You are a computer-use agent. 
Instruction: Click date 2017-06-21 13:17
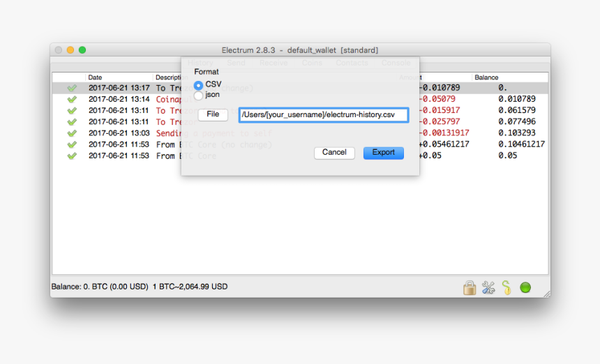pyautogui.click(x=119, y=88)
